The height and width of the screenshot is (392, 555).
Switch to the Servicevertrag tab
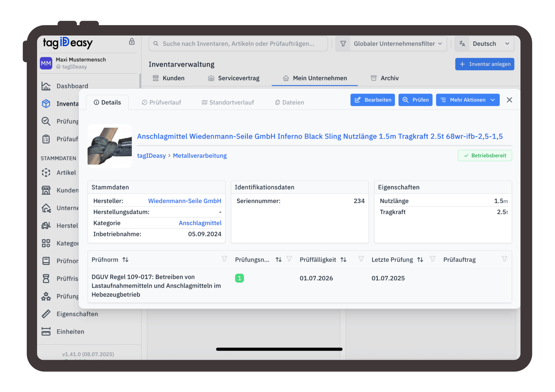click(x=234, y=78)
